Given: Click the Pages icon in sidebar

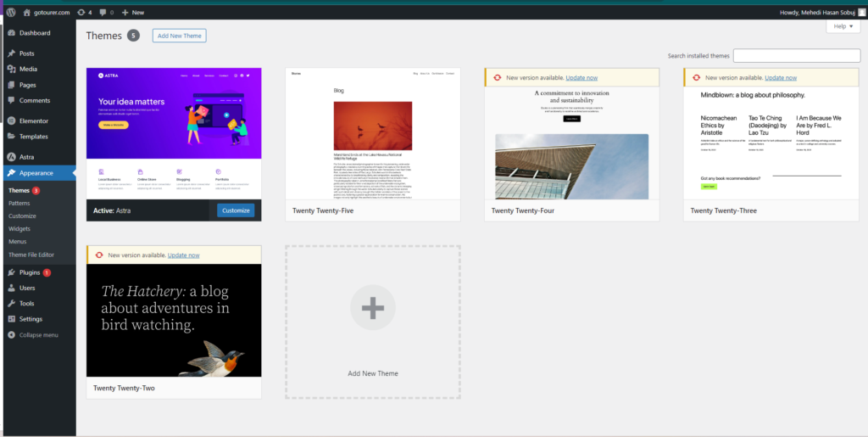Looking at the screenshot, I should (12, 86).
